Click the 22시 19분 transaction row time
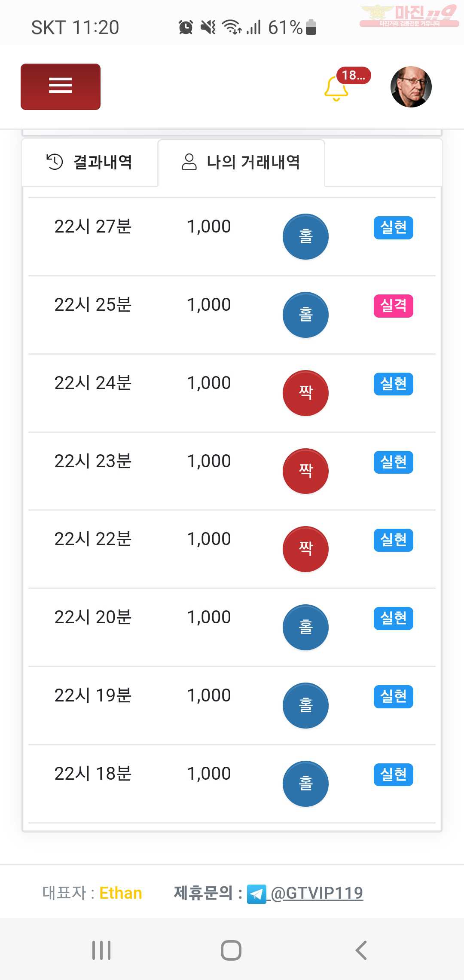 [93, 695]
